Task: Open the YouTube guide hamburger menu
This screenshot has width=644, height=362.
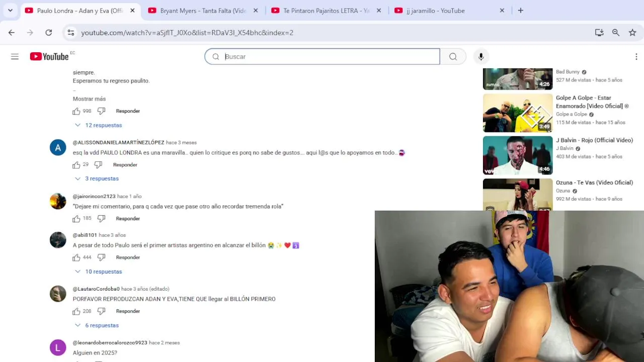Action: (x=15, y=57)
